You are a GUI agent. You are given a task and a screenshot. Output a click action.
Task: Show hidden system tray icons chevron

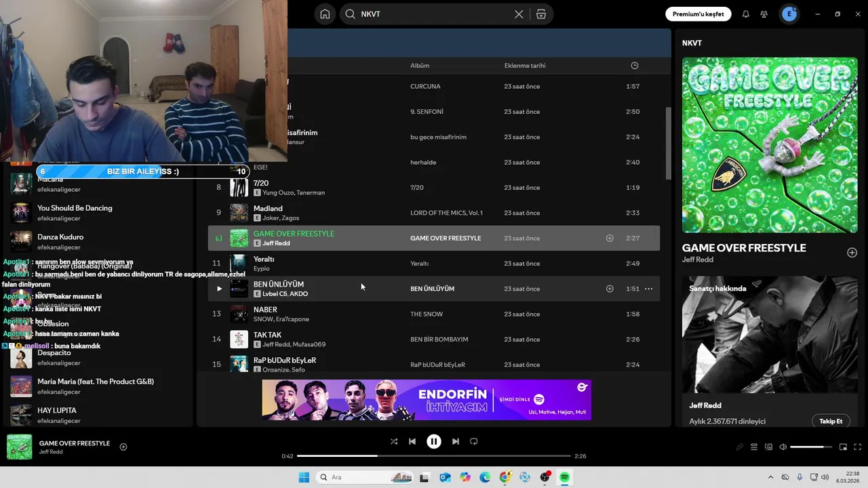pyautogui.click(x=770, y=478)
